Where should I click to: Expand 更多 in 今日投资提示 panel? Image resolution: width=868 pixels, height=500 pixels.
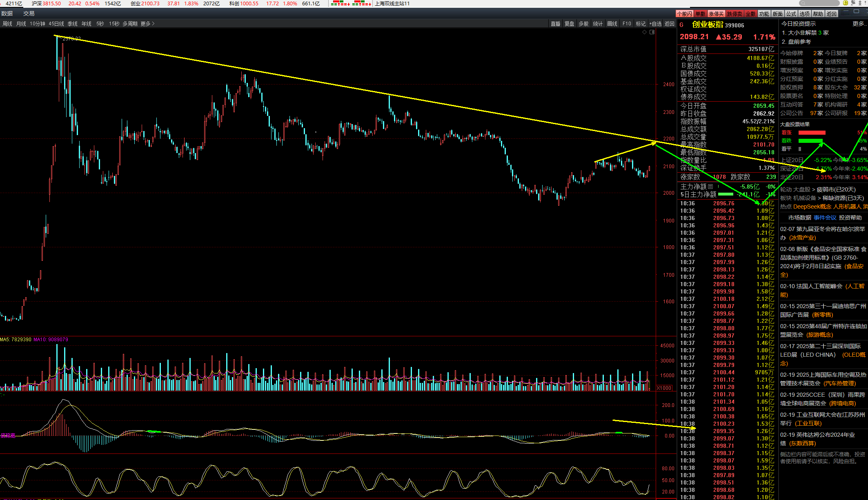pos(858,24)
